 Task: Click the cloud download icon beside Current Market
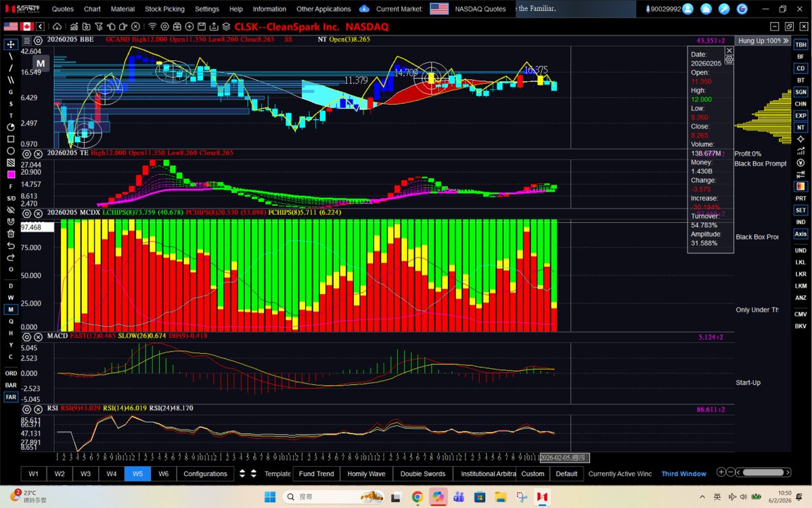(x=364, y=9)
